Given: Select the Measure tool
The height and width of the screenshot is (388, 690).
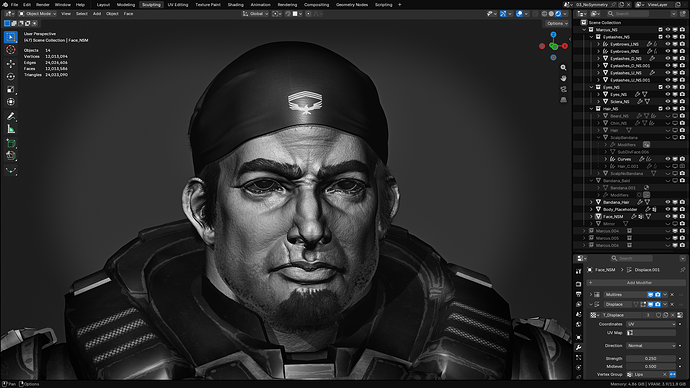Looking at the screenshot, I should coord(11,129).
